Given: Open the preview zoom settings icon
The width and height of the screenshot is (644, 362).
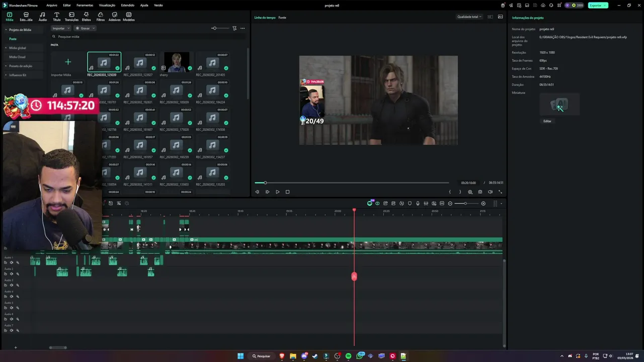Looking at the screenshot, I should [x=470, y=192].
